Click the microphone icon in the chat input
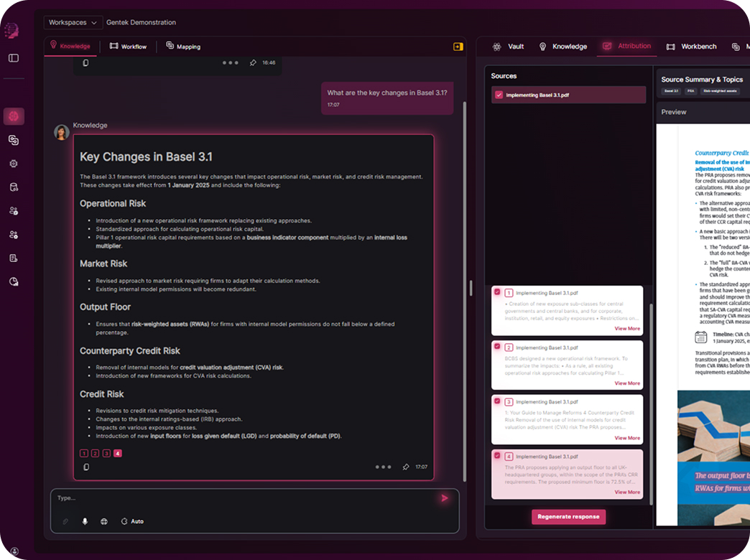Image resolution: width=750 pixels, height=560 pixels. point(85,521)
